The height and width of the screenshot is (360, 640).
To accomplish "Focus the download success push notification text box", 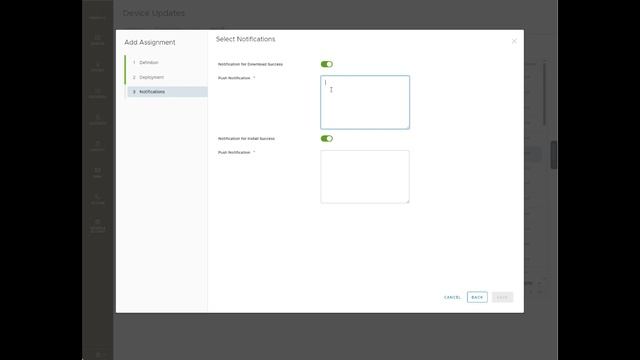I will click(365, 102).
